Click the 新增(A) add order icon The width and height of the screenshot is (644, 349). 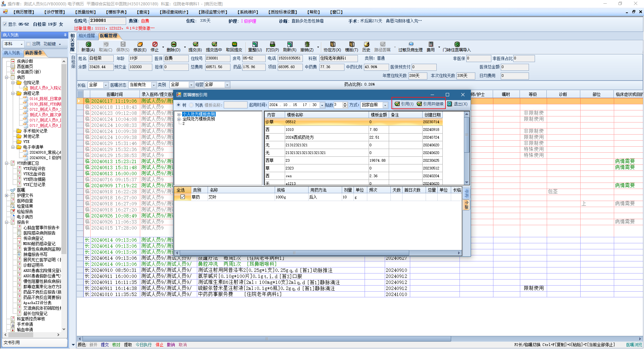[x=88, y=45]
